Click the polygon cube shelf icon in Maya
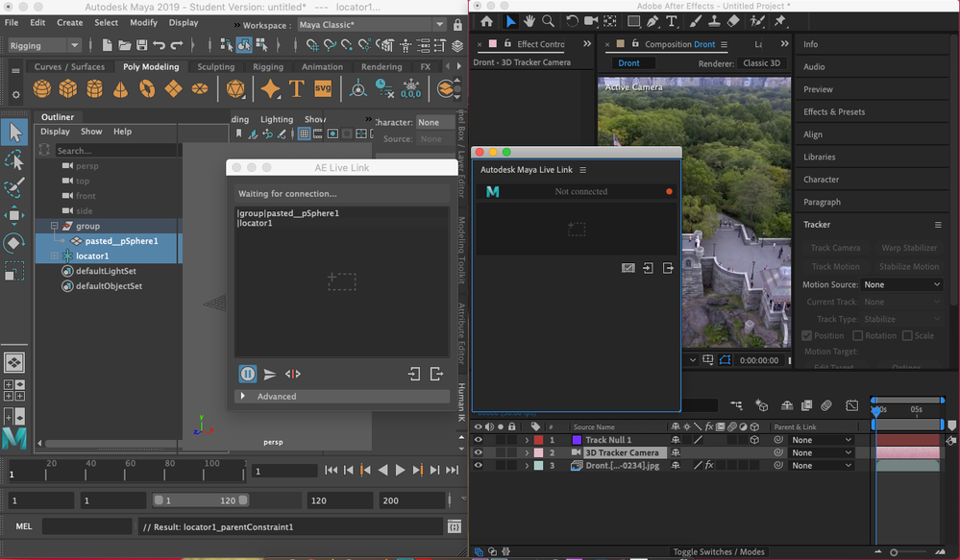960x560 pixels. tap(68, 88)
